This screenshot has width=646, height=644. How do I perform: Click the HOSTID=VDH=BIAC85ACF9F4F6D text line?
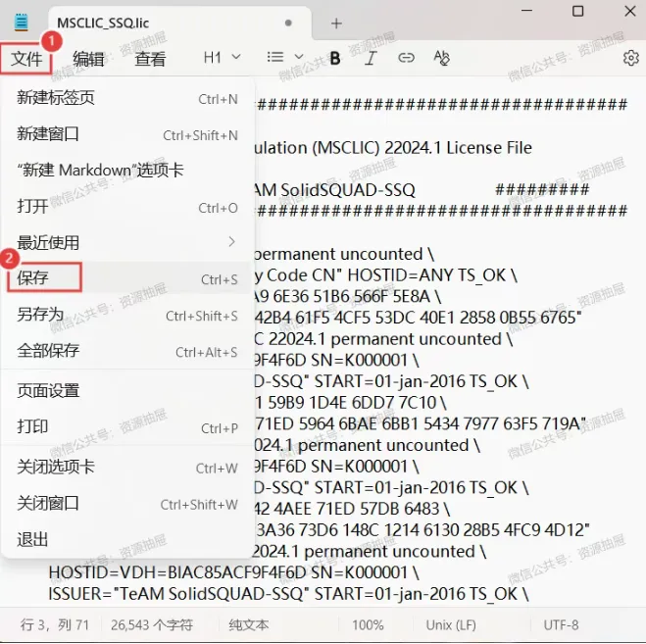pos(233,572)
